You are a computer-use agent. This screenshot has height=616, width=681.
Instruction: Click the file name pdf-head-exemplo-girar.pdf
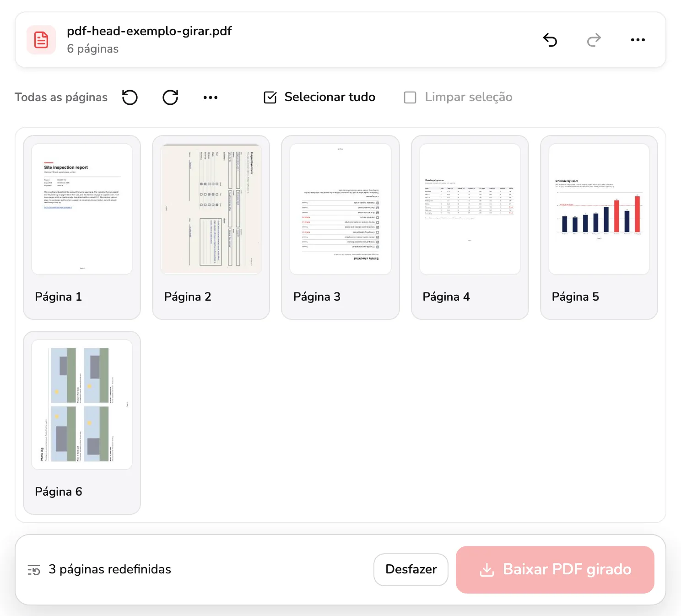149,31
